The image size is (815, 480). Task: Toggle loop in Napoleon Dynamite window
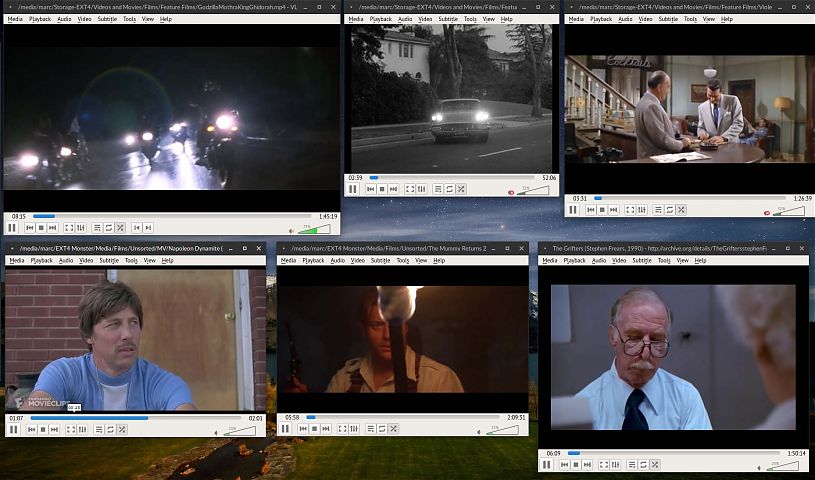click(x=110, y=430)
